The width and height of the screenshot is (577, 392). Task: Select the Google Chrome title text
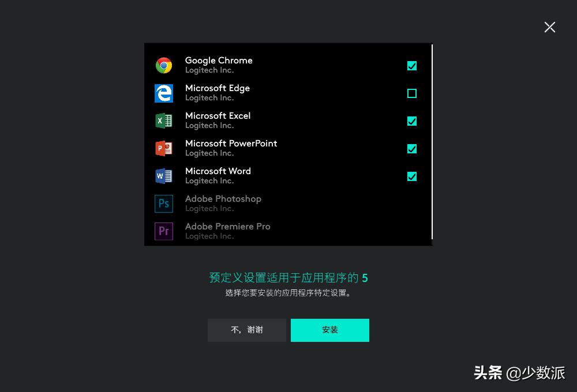point(219,61)
